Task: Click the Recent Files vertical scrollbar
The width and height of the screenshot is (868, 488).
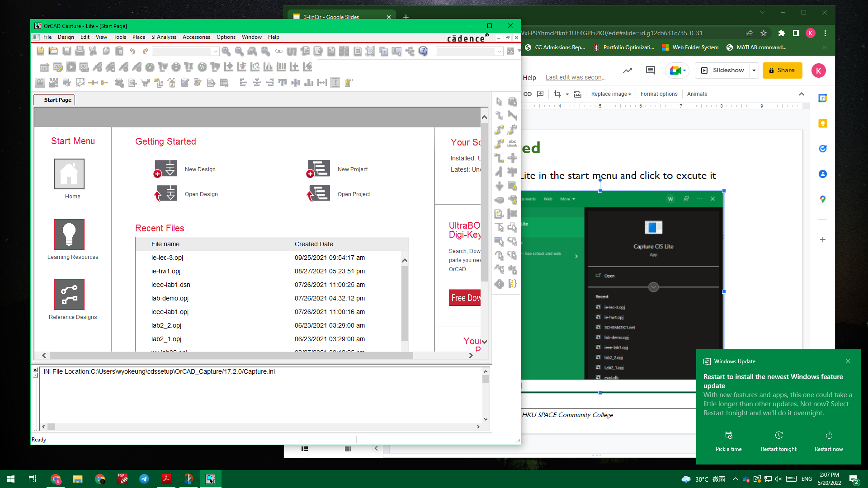Action: 405,303
